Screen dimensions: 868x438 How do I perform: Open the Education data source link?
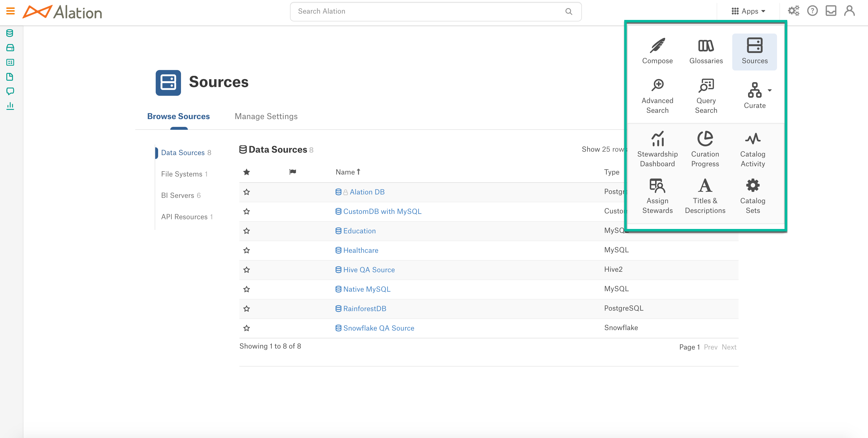pyautogui.click(x=359, y=231)
